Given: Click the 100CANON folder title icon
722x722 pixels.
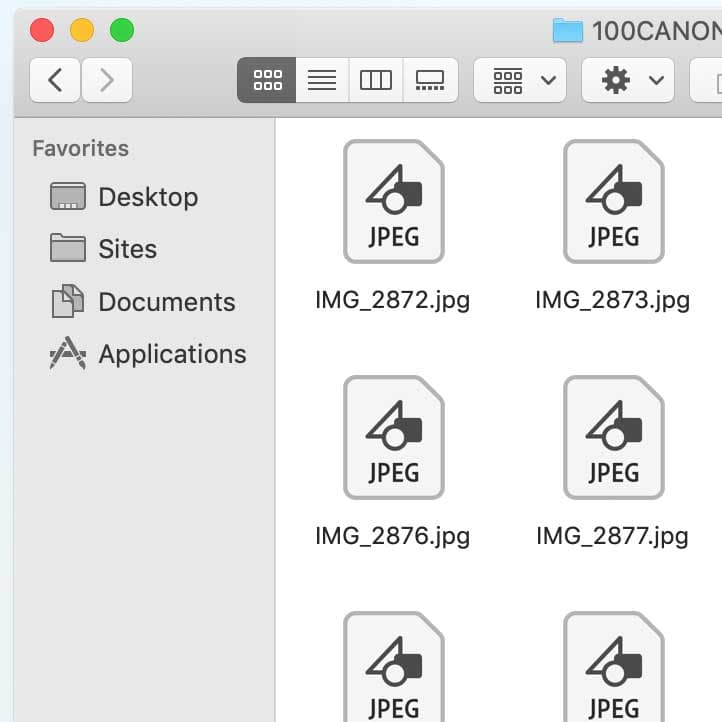Looking at the screenshot, I should (x=568, y=30).
